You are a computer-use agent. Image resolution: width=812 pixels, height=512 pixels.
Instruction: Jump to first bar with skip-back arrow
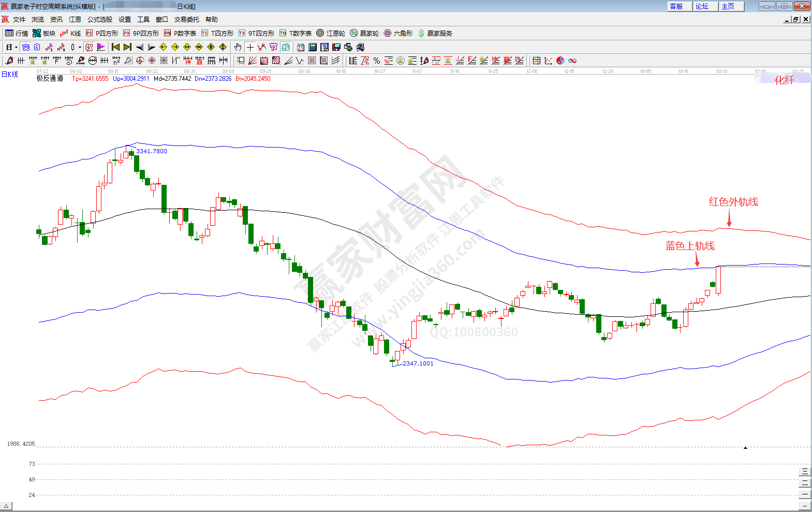point(115,47)
